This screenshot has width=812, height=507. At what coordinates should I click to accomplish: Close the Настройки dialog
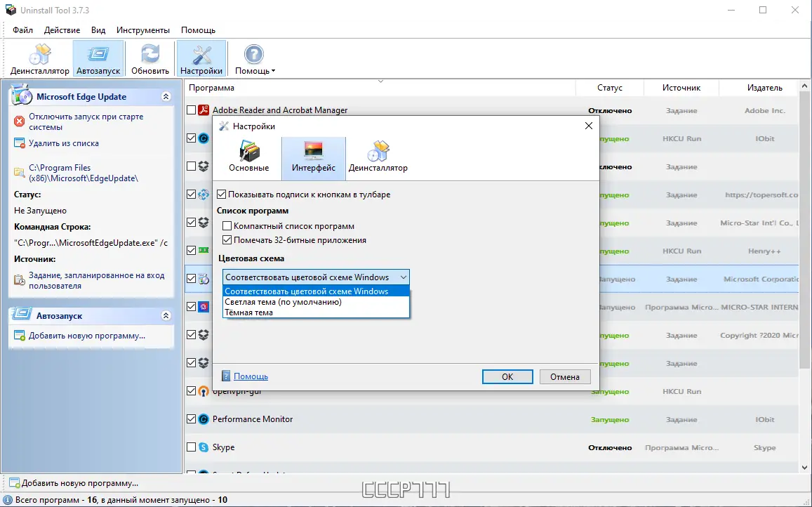click(588, 126)
